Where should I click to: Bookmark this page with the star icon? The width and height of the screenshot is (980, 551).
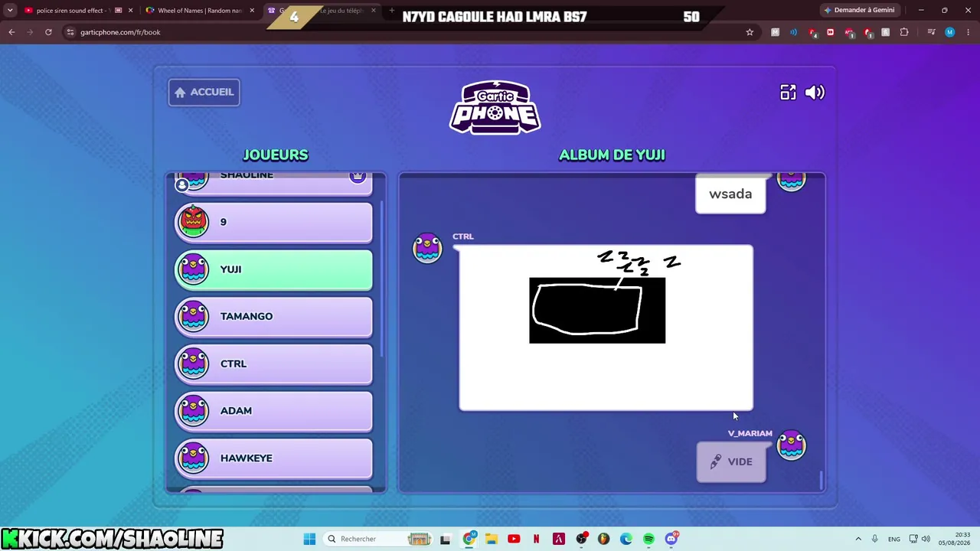coord(750,32)
